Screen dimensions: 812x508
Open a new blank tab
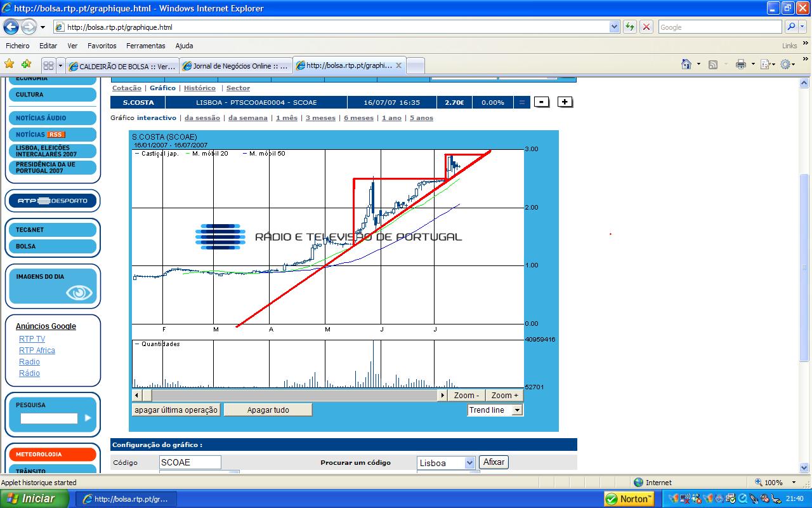[x=415, y=66]
